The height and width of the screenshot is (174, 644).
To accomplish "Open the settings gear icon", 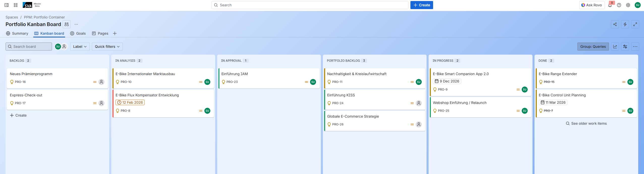I will click(628, 5).
